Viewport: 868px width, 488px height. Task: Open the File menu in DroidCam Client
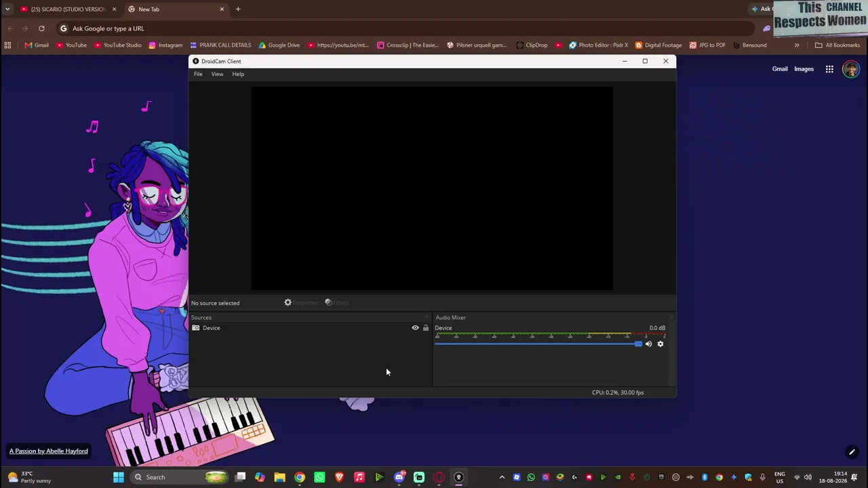tap(198, 74)
